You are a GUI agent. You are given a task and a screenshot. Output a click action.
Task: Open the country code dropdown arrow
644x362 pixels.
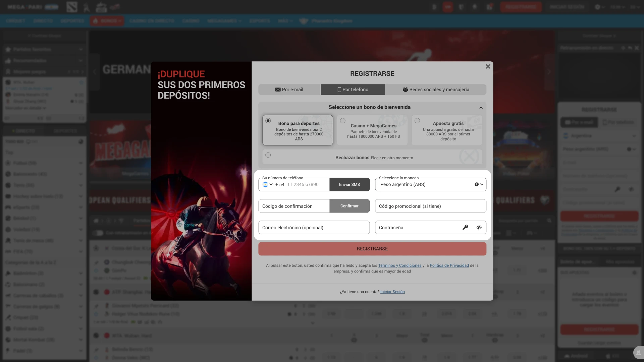271,184
